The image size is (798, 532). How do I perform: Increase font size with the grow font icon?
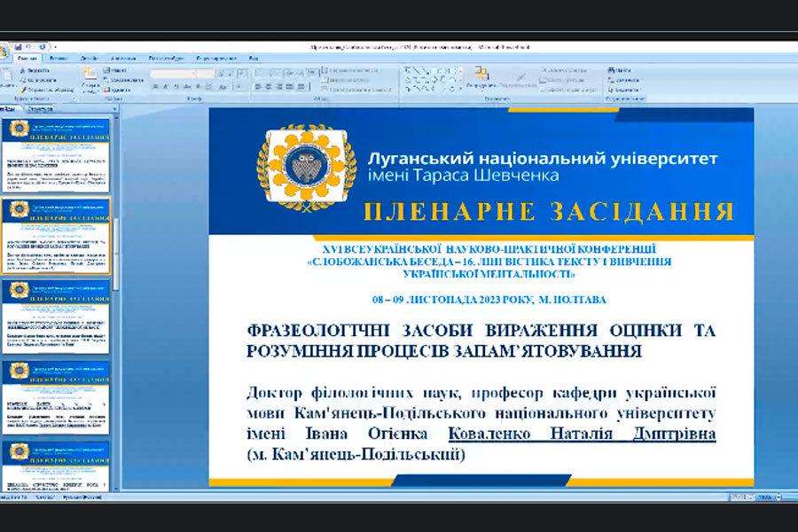pos(221,74)
